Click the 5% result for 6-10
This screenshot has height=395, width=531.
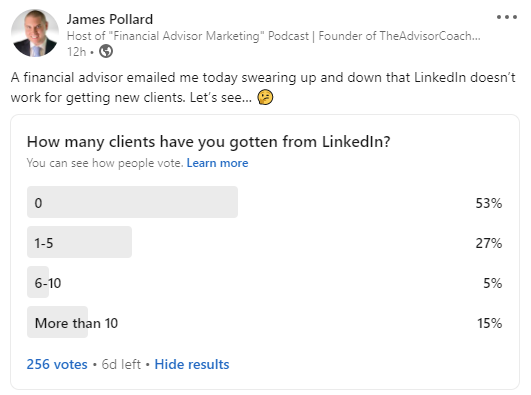pyautogui.click(x=492, y=283)
